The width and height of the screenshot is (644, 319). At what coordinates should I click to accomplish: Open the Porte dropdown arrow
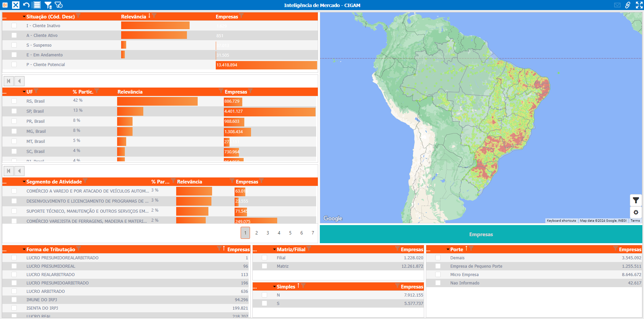[x=448, y=250]
